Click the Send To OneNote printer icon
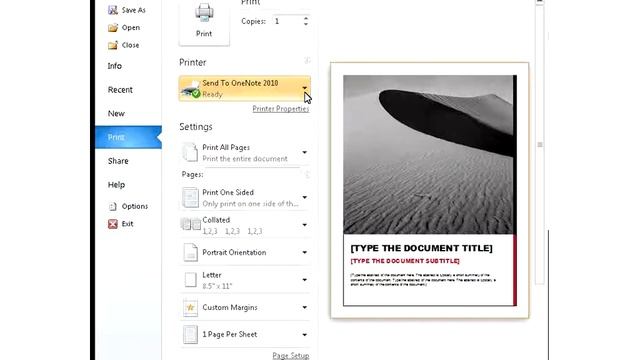The image size is (640, 360). click(191, 89)
